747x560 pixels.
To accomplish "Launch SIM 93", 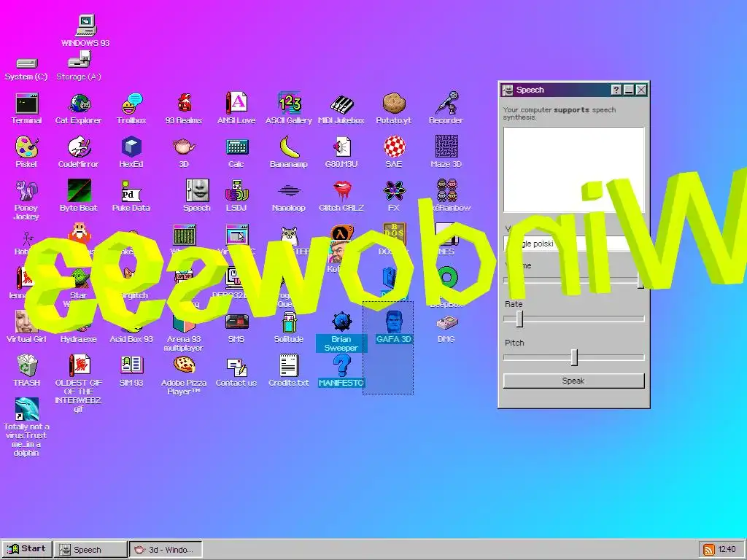I will pyautogui.click(x=131, y=370).
